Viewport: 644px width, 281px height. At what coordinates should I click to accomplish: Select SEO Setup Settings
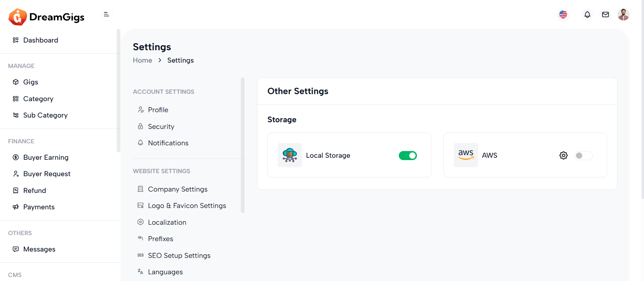(x=179, y=256)
